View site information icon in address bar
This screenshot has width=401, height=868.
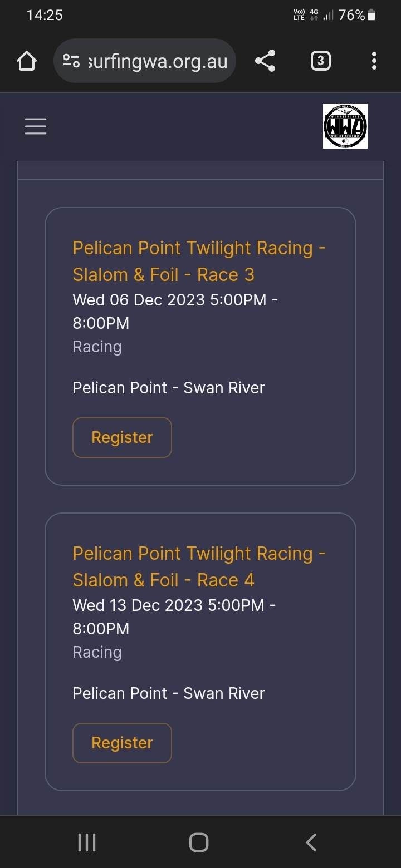(x=71, y=61)
